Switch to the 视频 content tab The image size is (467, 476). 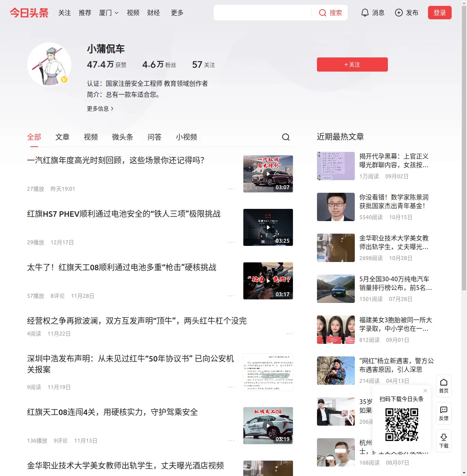[x=91, y=137]
